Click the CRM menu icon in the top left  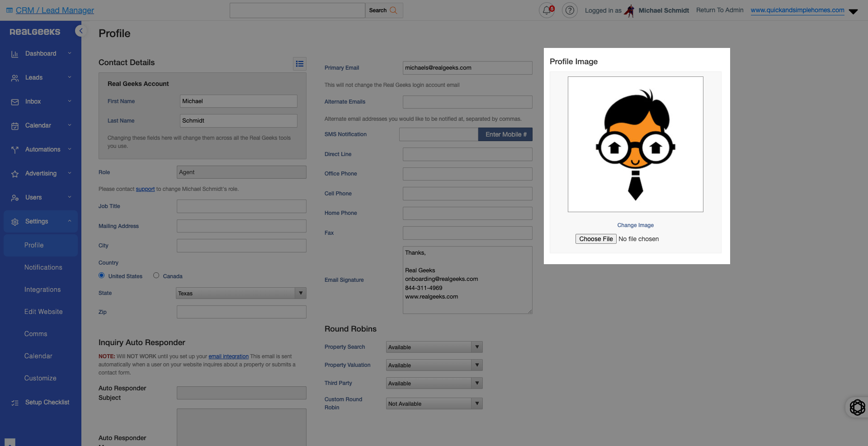(x=9, y=10)
